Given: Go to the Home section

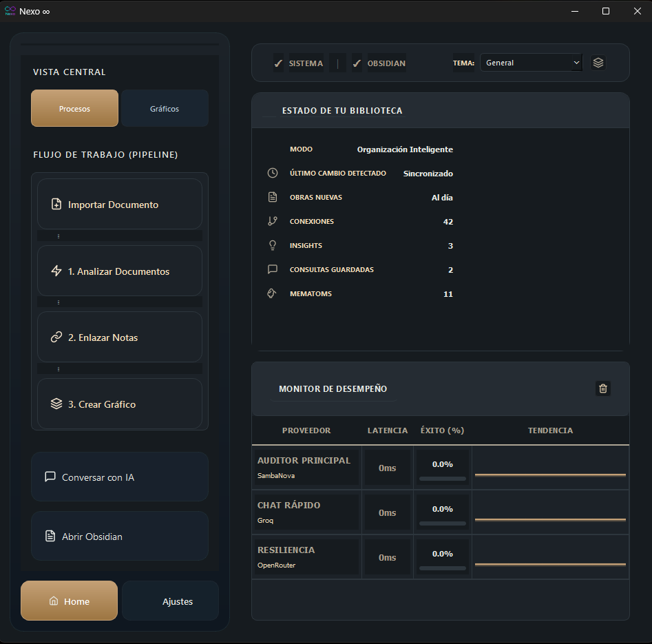Looking at the screenshot, I should (x=69, y=601).
